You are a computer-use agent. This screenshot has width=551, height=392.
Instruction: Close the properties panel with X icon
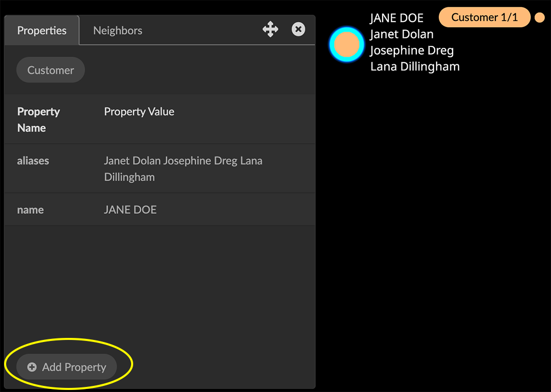tap(298, 29)
